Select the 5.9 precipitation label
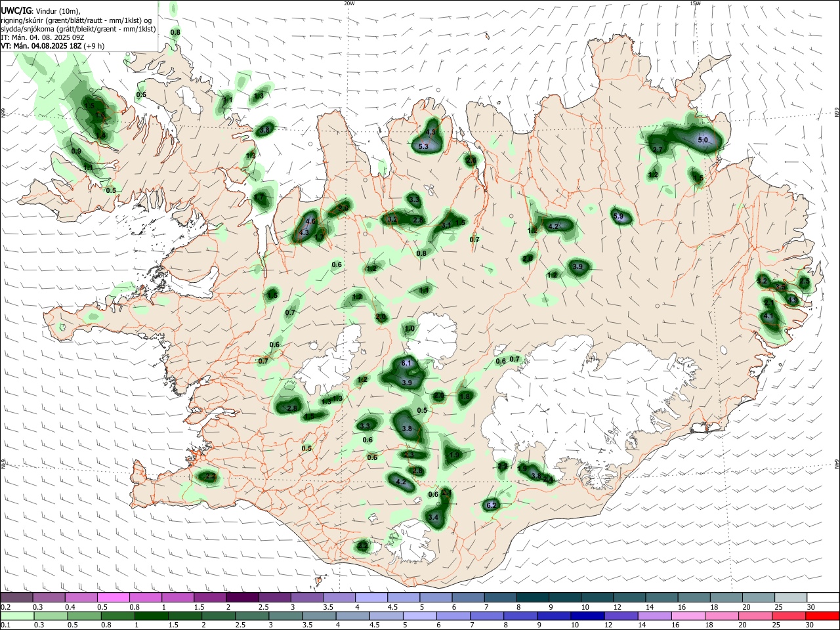 pos(618,216)
